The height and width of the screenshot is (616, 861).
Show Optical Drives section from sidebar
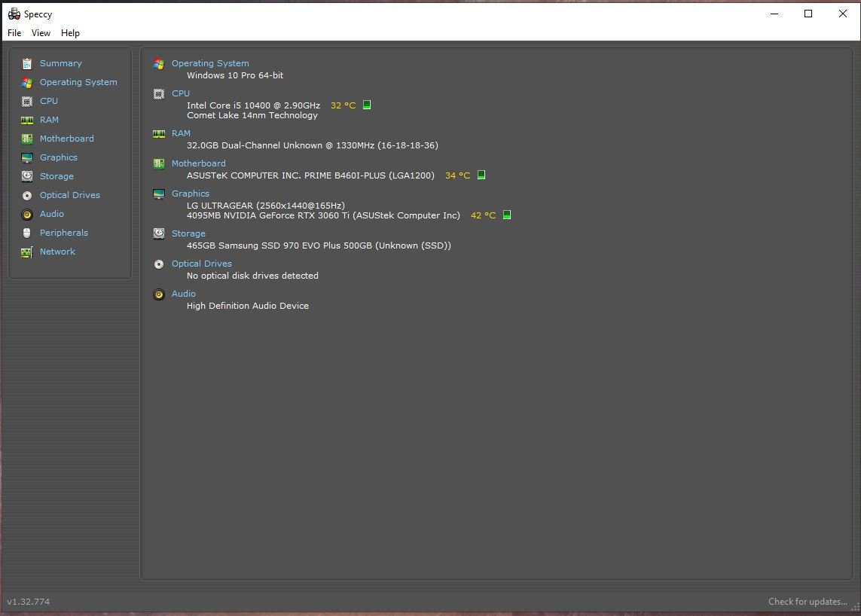(70, 195)
